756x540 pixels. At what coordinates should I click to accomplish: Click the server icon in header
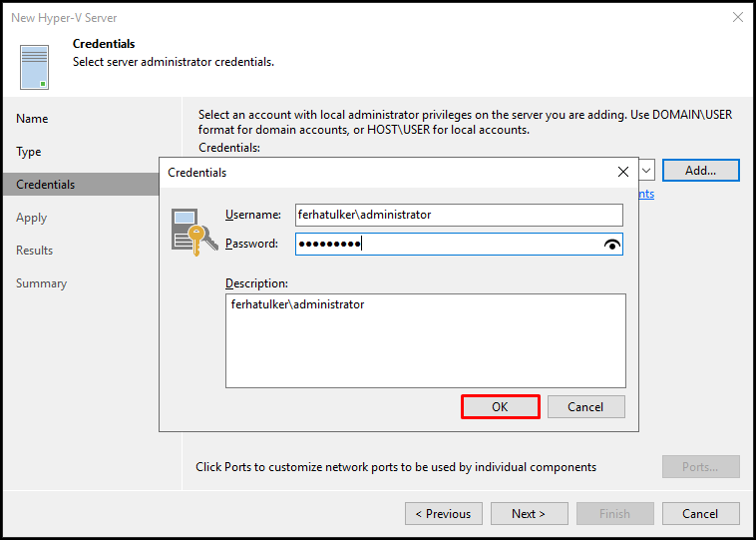coord(34,67)
